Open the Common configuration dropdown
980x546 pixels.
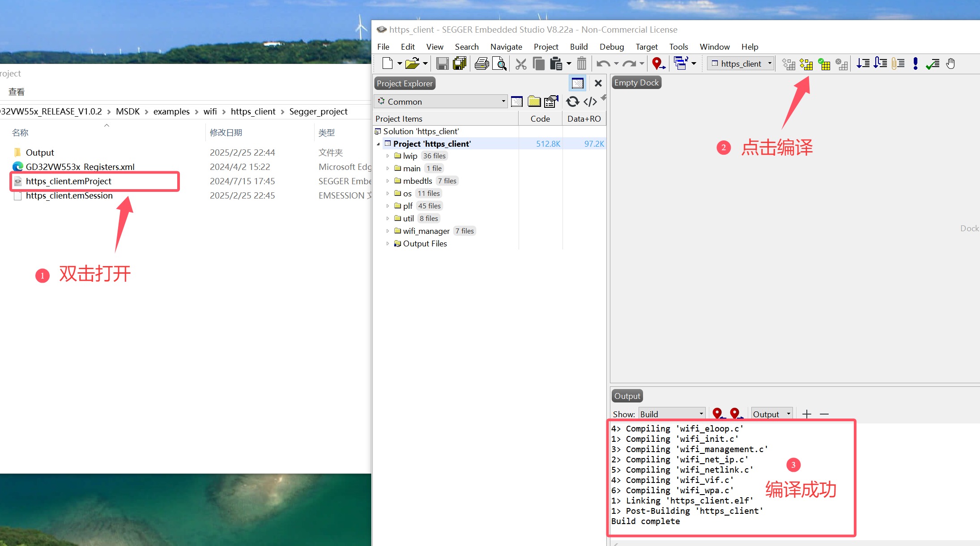[x=441, y=102]
